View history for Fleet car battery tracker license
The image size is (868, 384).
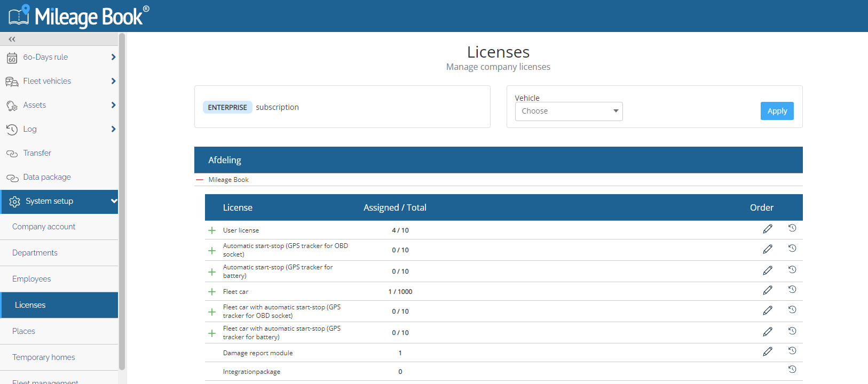(792, 331)
